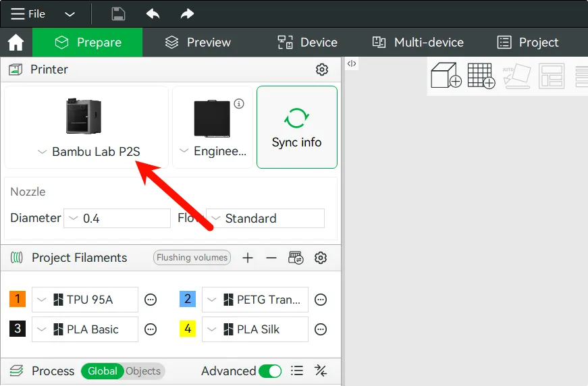Open Flushing volumes button

(192, 258)
